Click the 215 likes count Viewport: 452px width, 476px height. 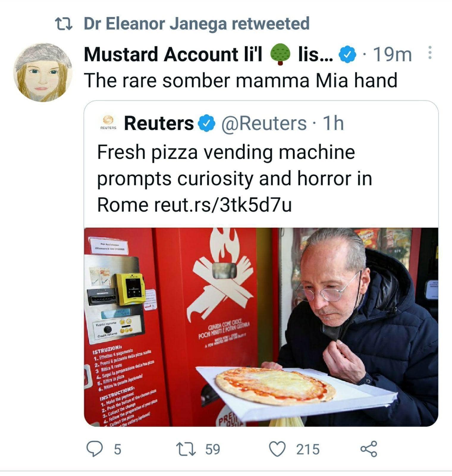[x=307, y=449]
